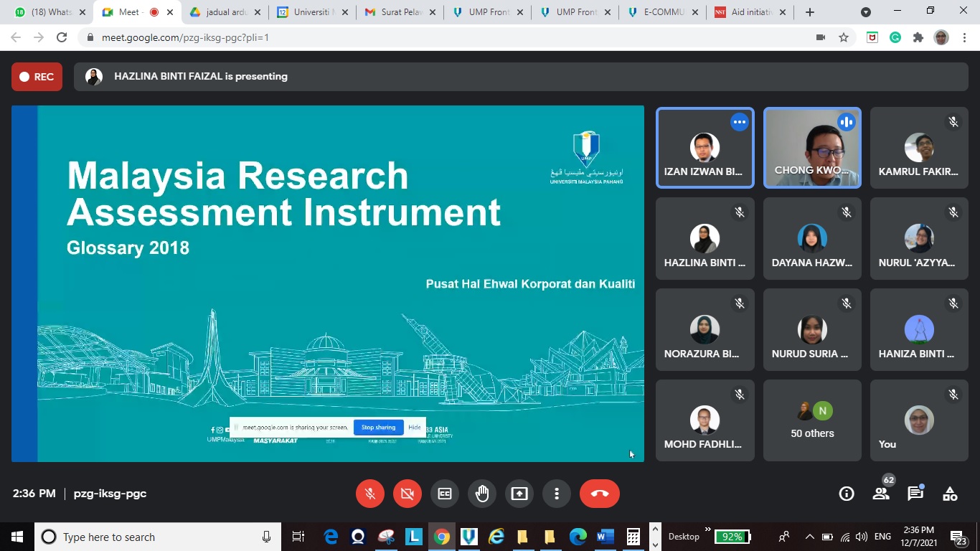This screenshot has width=980, height=551.
Task: Open volume control in system tray
Action: click(862, 537)
